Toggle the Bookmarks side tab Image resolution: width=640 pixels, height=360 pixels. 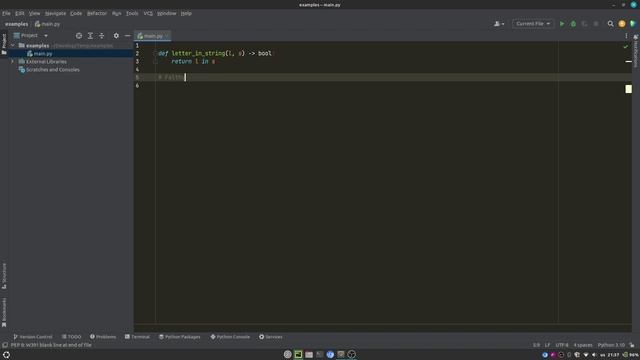(4, 312)
